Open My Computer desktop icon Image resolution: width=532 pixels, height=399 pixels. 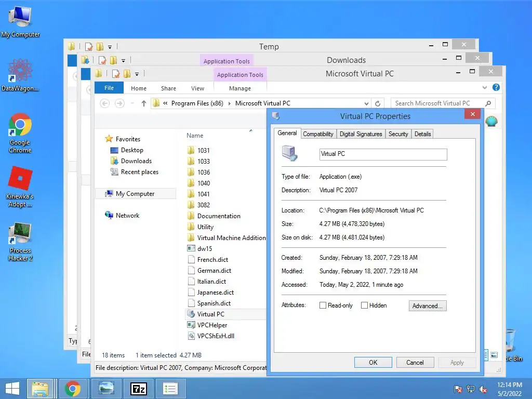point(20,21)
